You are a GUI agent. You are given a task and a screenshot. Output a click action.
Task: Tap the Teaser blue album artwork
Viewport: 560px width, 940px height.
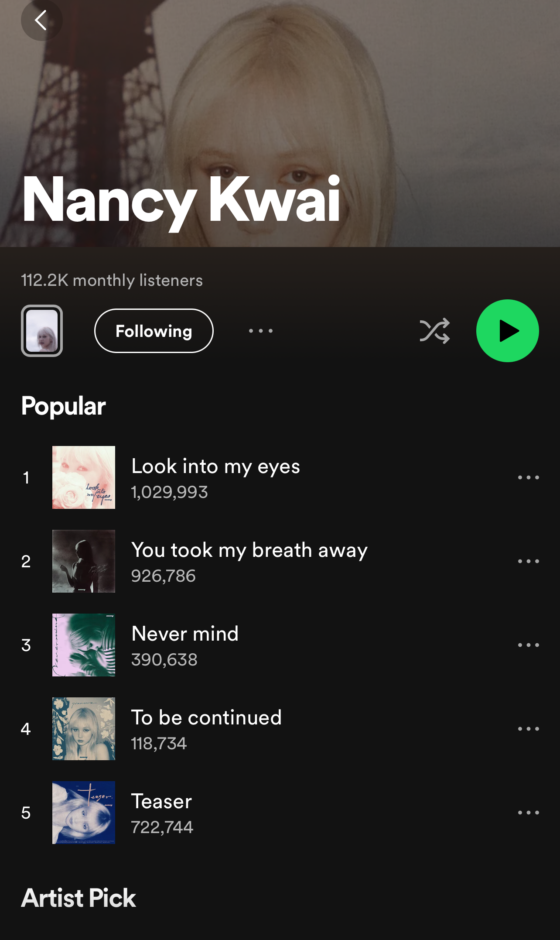coord(84,813)
